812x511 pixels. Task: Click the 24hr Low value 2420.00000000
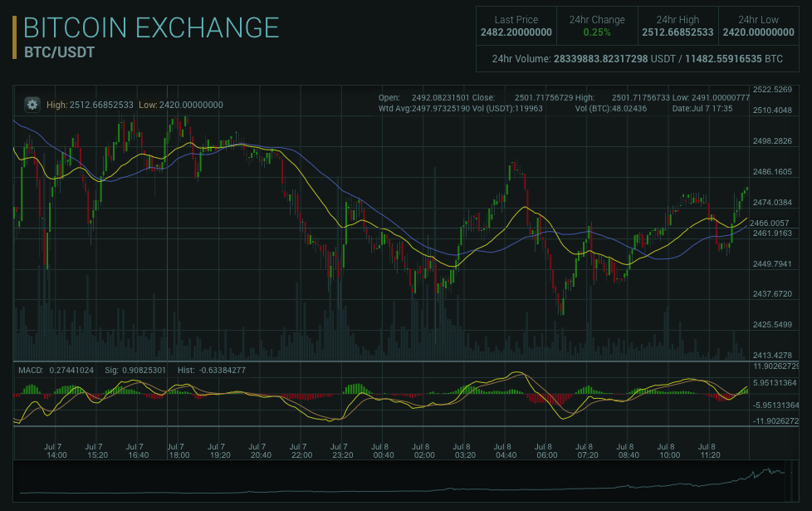[759, 32]
